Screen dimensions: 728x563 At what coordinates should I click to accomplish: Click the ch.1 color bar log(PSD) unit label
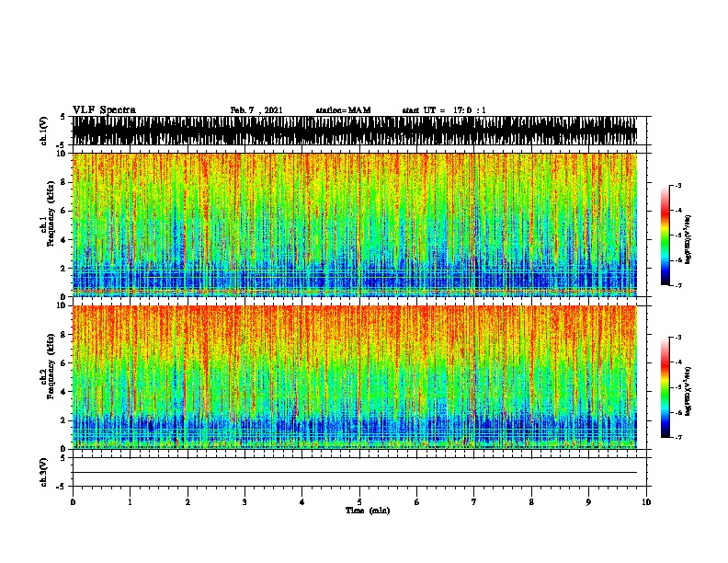click(688, 240)
